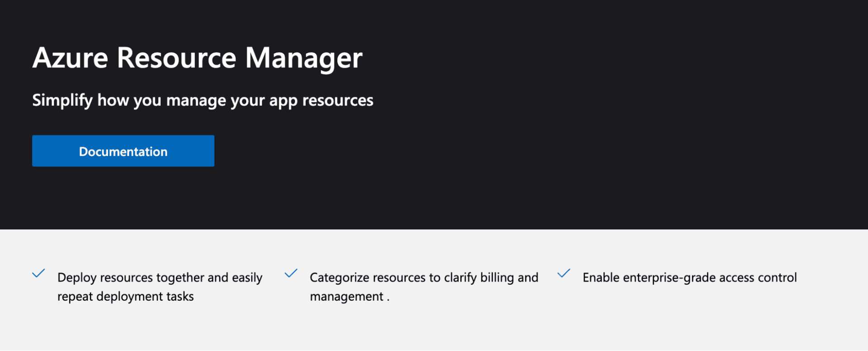This screenshot has width=868, height=351.
Task: Click the "Azure Resource Manager" page heading
Action: click(x=197, y=58)
